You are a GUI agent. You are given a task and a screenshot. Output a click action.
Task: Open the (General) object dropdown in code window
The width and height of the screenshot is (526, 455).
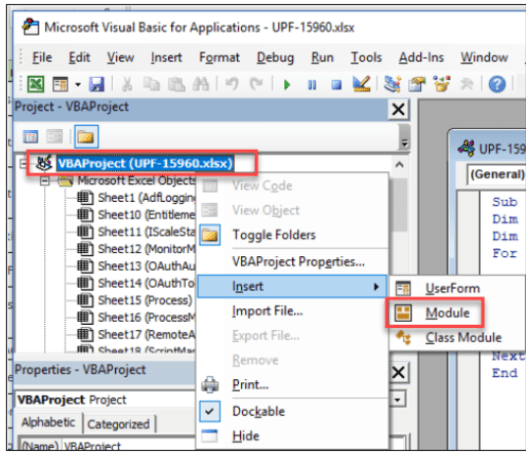click(x=496, y=175)
